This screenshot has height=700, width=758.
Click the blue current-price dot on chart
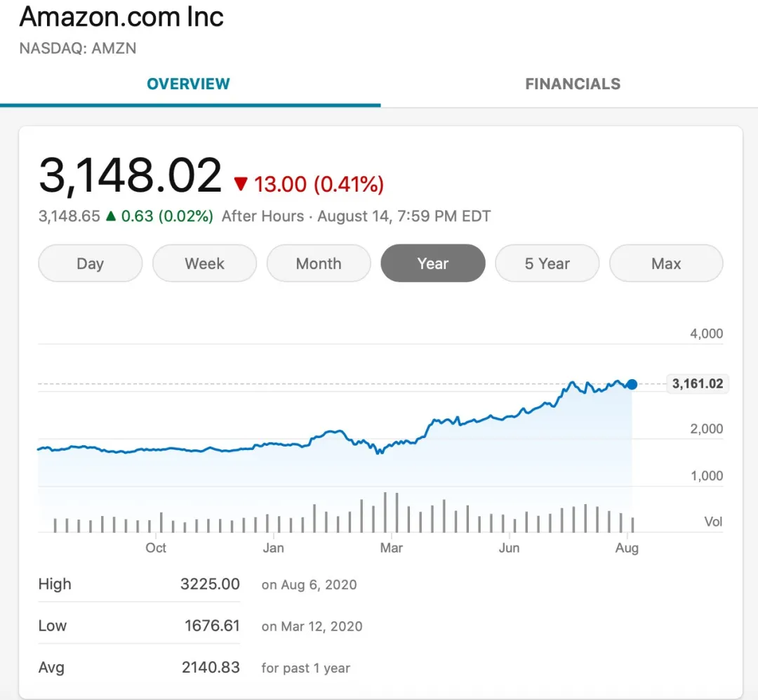[632, 384]
